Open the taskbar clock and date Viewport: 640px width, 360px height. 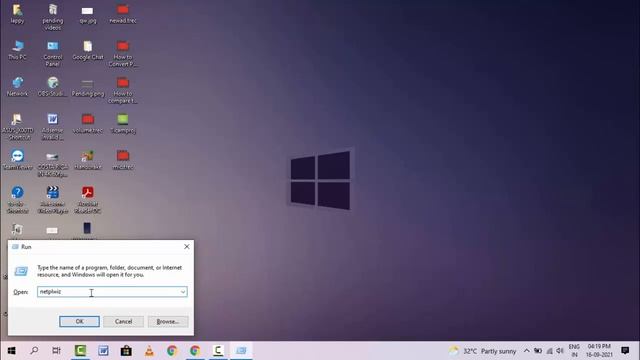pos(599,351)
